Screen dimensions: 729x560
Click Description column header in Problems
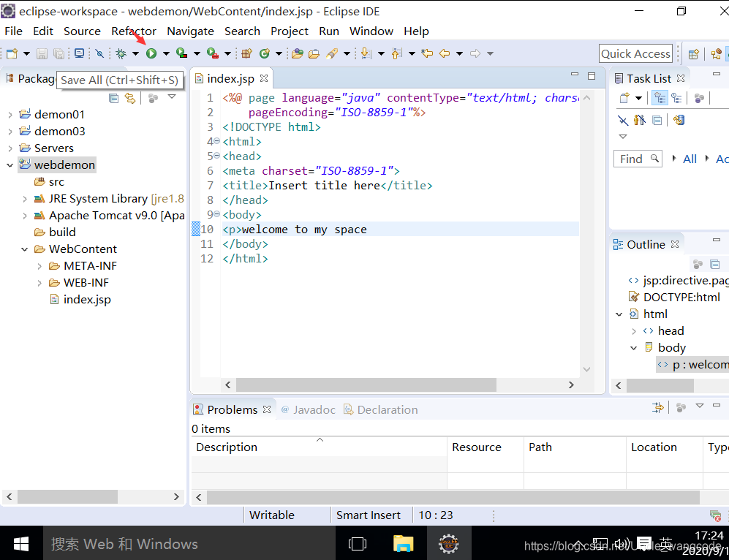(319, 447)
